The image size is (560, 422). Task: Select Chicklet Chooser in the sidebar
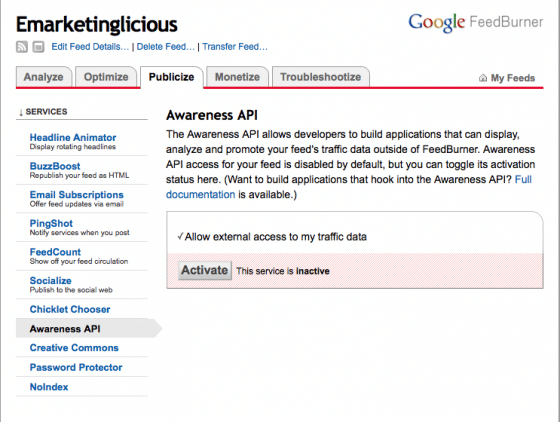point(70,309)
